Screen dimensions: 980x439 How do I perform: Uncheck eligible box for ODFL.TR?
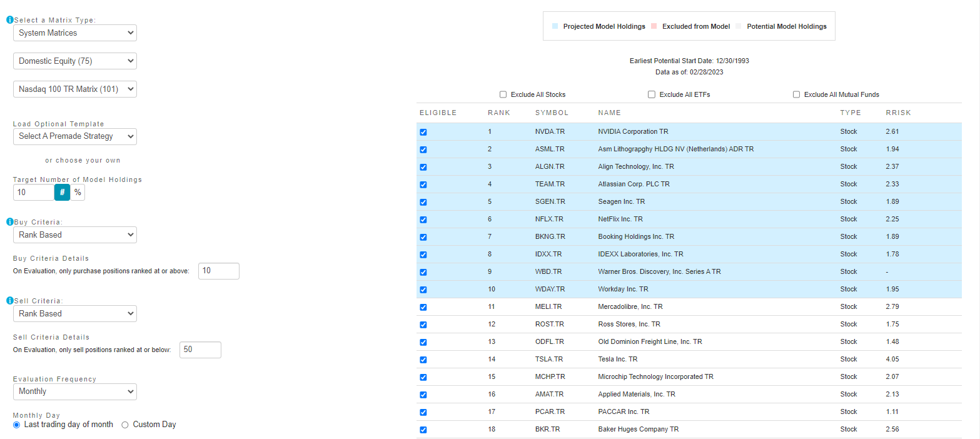(x=423, y=342)
